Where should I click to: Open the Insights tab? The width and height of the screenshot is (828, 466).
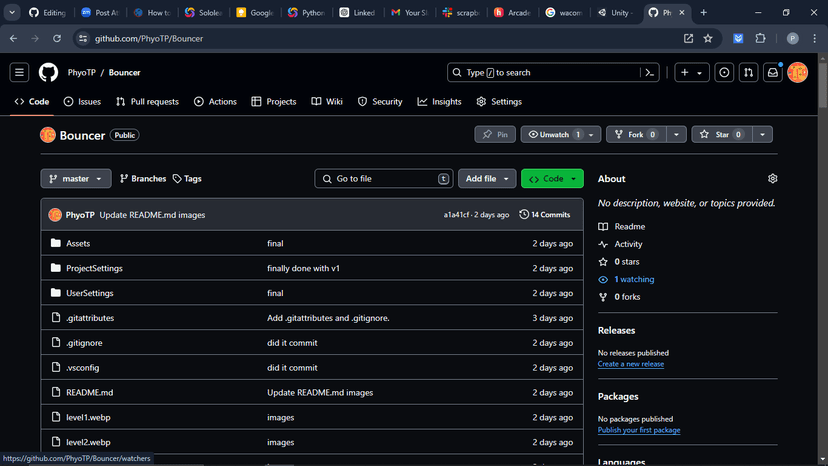pyautogui.click(x=439, y=101)
